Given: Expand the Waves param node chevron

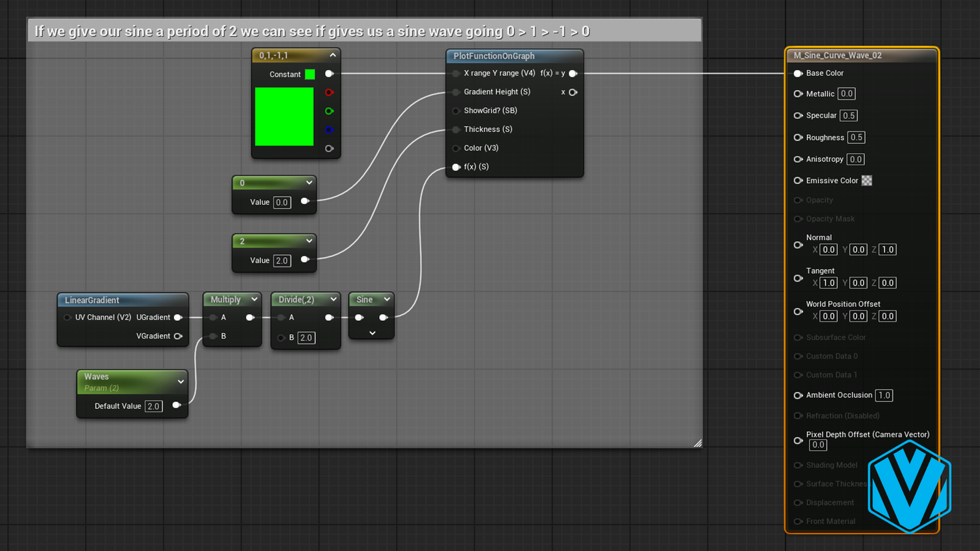Looking at the screenshot, I should (x=181, y=381).
